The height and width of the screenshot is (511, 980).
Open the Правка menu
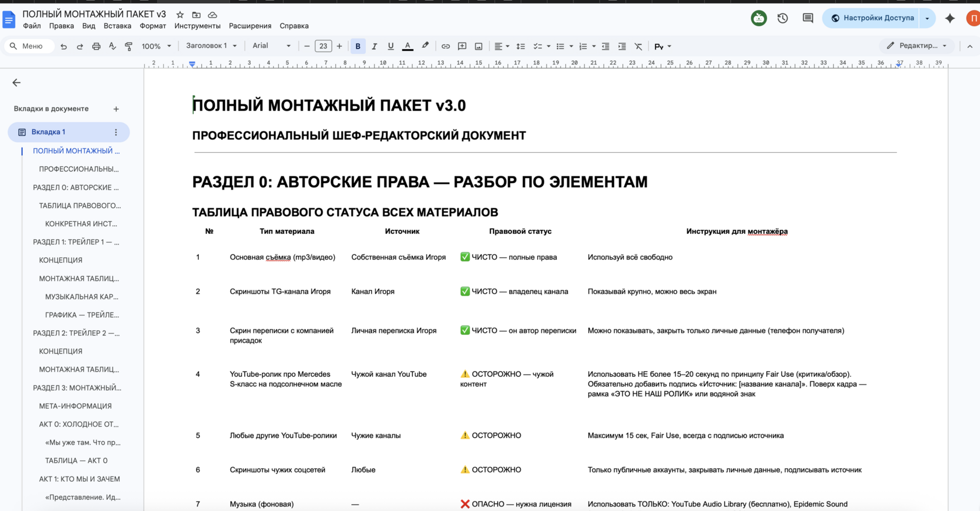tap(61, 26)
